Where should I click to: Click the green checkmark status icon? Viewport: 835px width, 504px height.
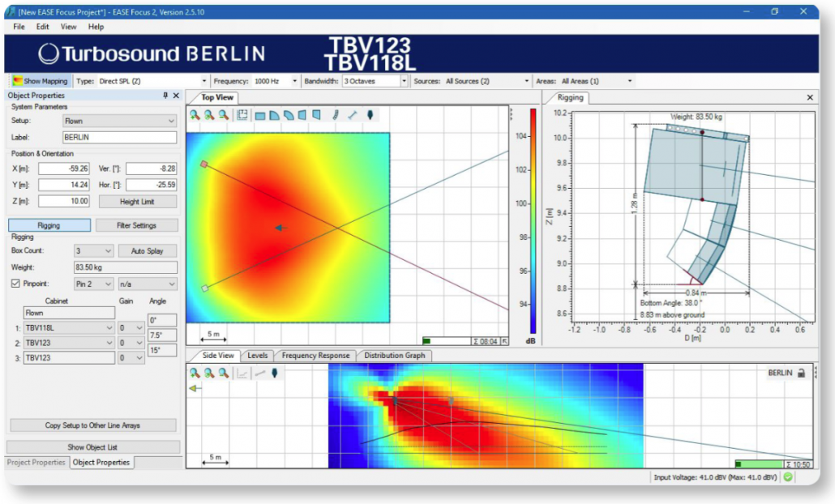[788, 477]
